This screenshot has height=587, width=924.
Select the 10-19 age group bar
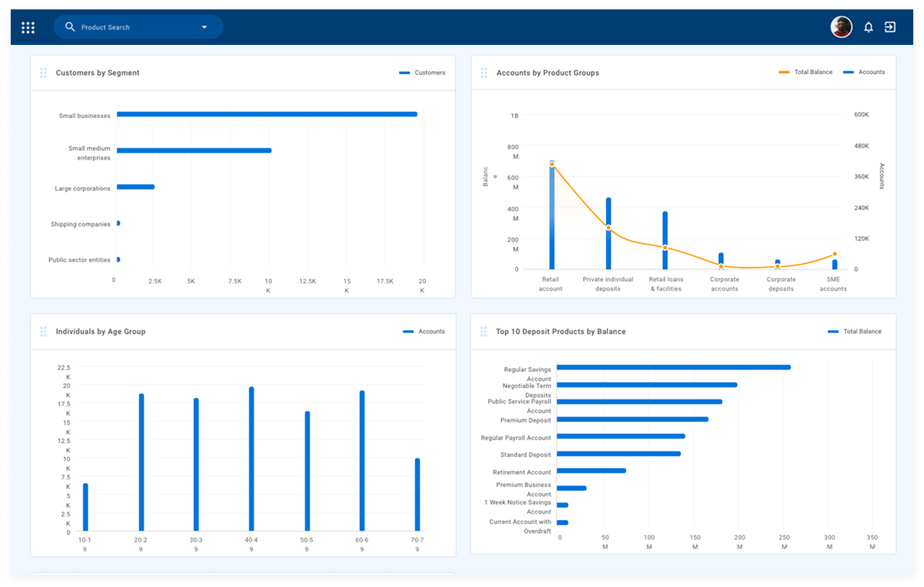85,507
